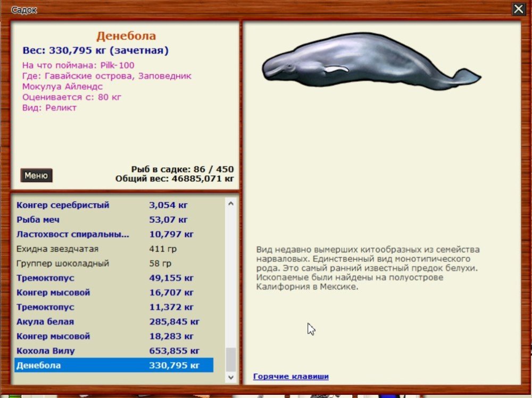Select the 11,372 кг Тремоктопус entry

114,307
